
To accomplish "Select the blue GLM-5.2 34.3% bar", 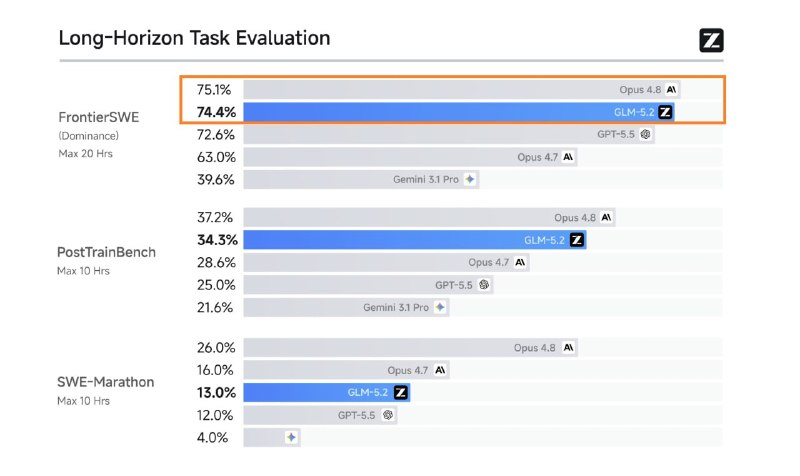I will click(x=415, y=240).
